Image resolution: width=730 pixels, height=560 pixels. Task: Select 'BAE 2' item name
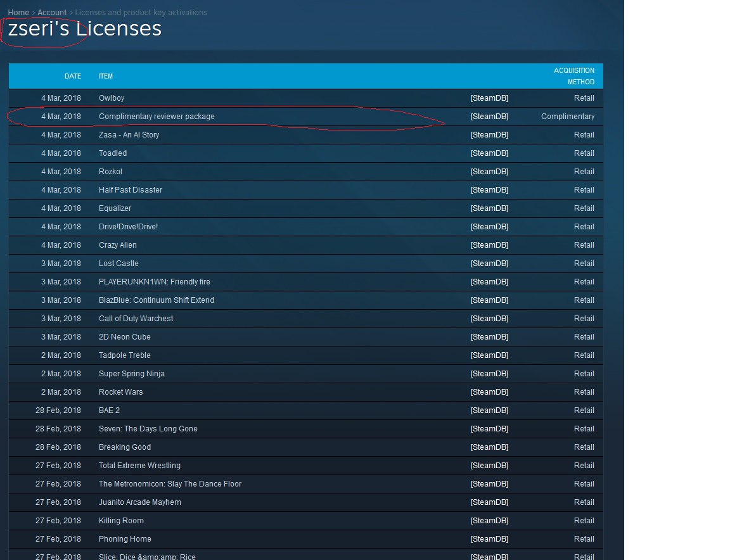[x=109, y=410]
